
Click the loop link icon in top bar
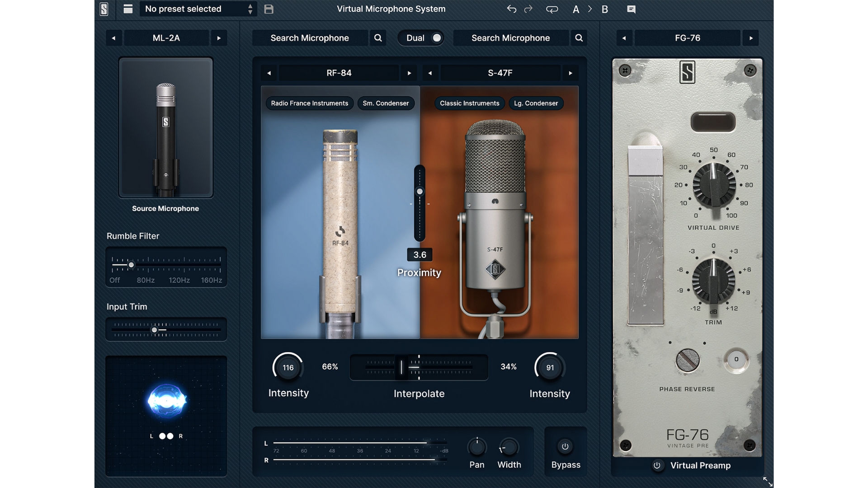pos(552,9)
